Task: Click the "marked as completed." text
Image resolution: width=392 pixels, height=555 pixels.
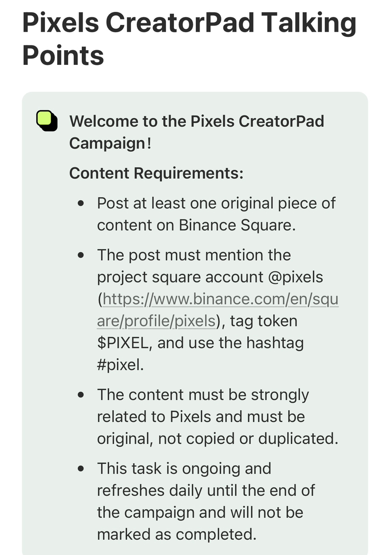Action: coord(176,534)
